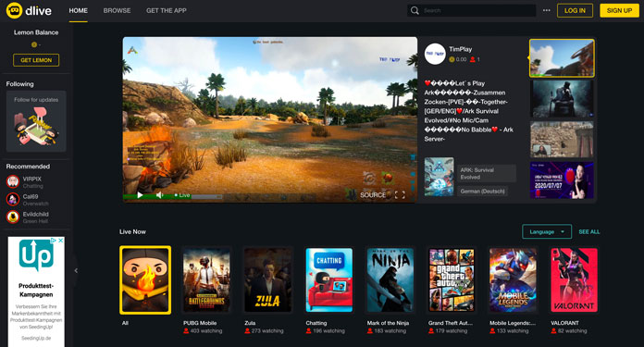The width and height of the screenshot is (644, 347).
Task: Mute the stream with speaker icon
Action: (x=160, y=195)
